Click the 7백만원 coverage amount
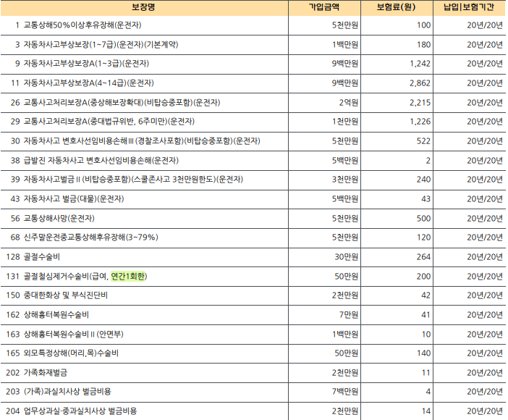 [344, 391]
